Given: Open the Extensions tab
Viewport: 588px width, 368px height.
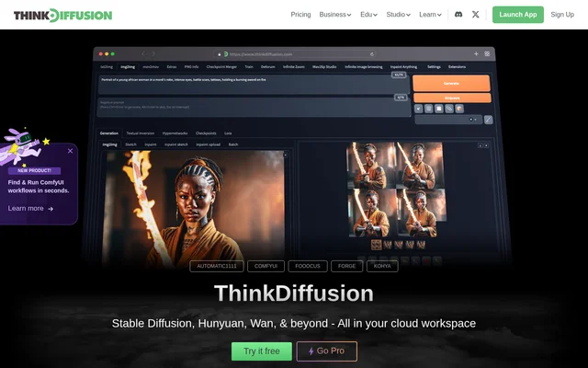Looking at the screenshot, I should (457, 67).
